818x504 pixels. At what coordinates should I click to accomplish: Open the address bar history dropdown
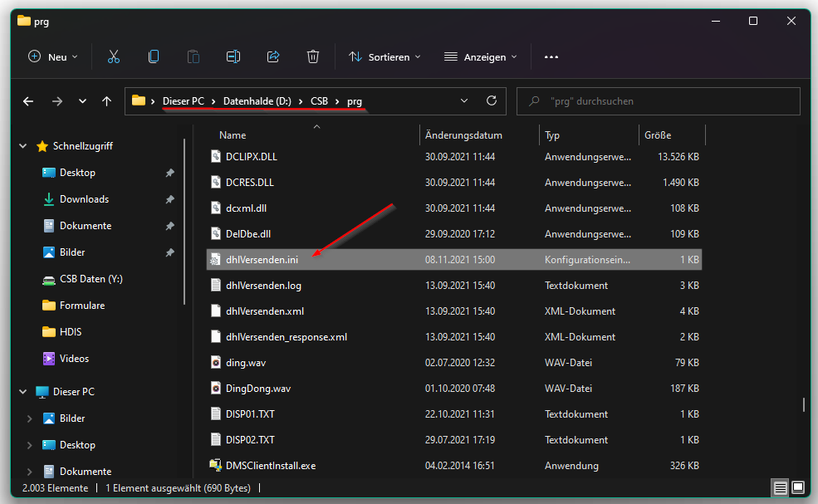pyautogui.click(x=464, y=100)
